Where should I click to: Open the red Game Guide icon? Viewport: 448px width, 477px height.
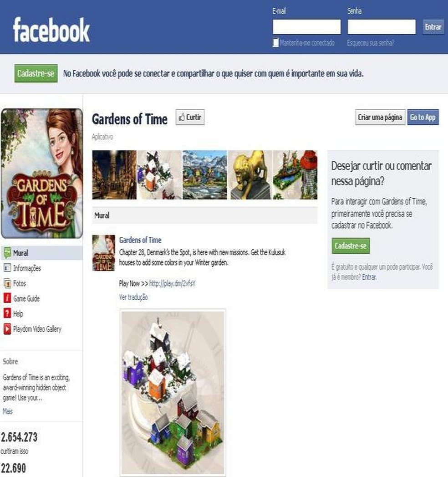point(7,298)
